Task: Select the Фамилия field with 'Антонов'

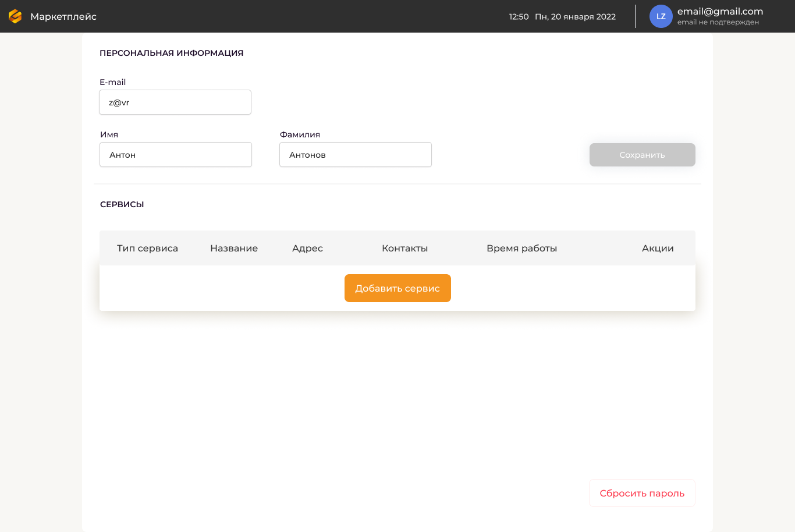Action: pos(356,155)
